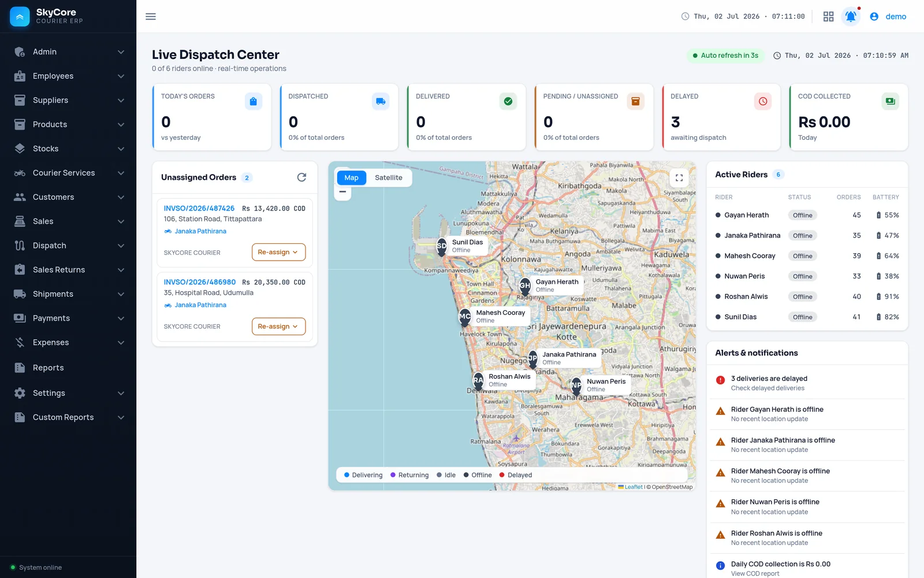This screenshot has width=924, height=578.
Task: Click the Delivered check icon
Action: [x=508, y=101]
